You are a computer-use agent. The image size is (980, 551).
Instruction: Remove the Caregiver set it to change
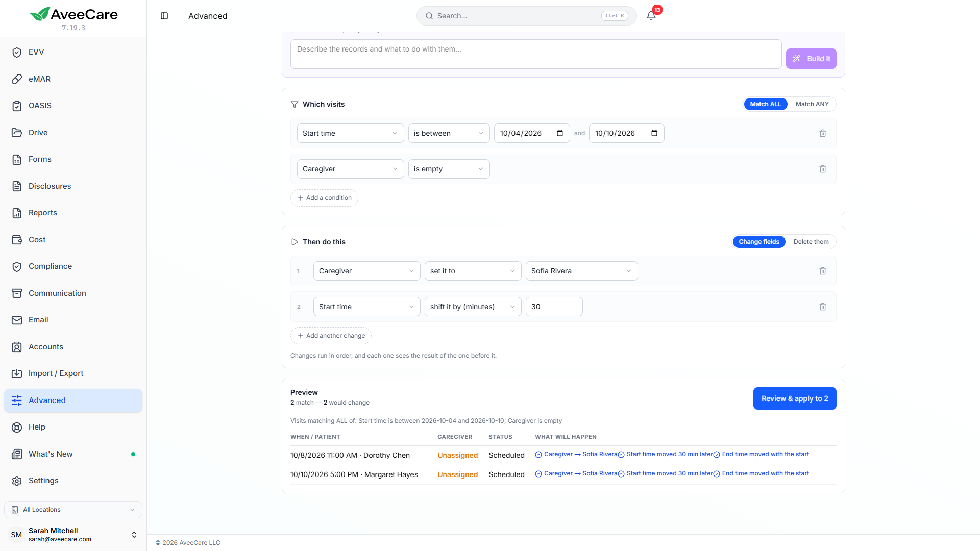pos(823,271)
